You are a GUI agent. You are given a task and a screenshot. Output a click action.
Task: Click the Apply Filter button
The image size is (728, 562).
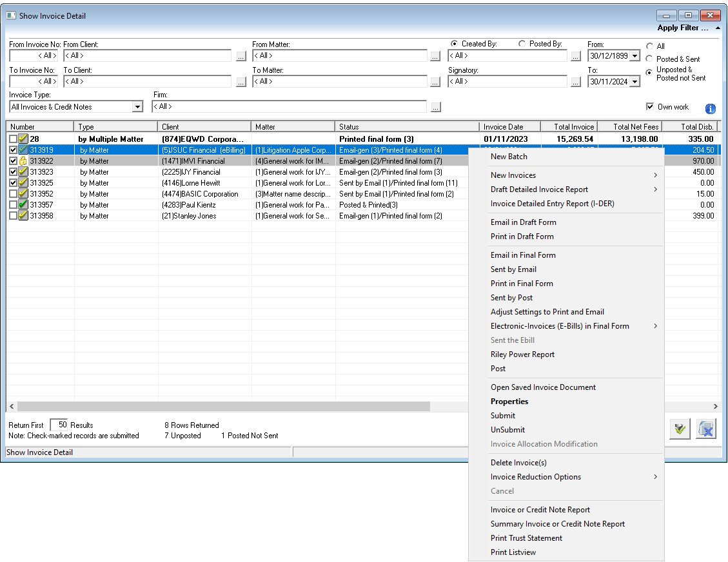(682, 28)
